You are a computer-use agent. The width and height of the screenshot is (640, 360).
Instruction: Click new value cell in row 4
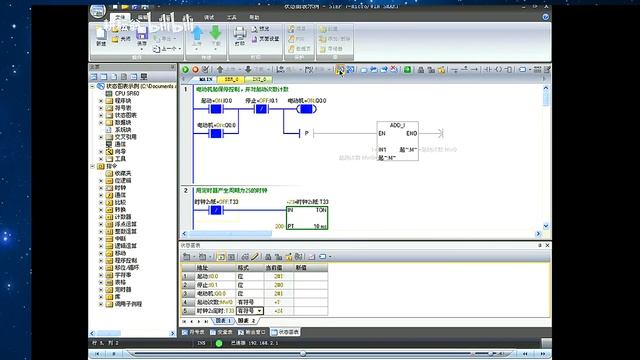(311, 302)
